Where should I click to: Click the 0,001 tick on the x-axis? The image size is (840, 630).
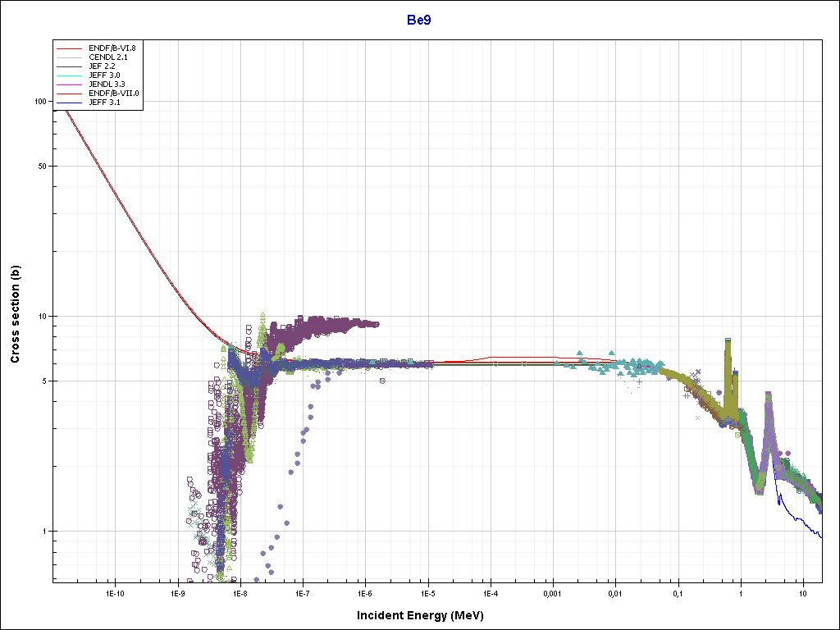coord(552,593)
